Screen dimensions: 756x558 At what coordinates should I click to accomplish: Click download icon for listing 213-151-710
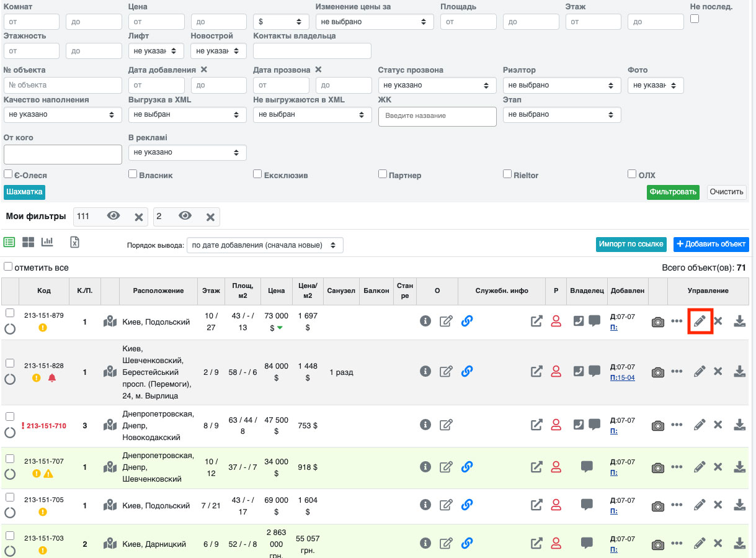point(739,425)
